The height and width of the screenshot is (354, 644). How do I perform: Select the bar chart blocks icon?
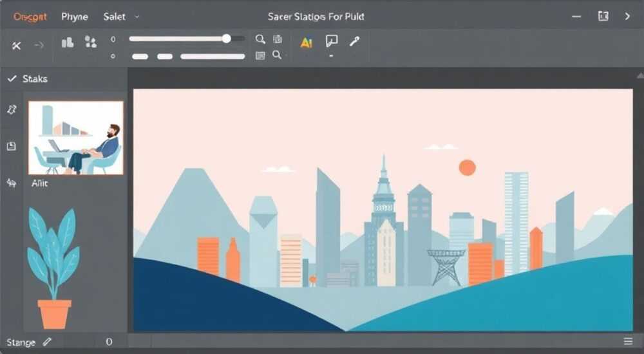pos(68,42)
